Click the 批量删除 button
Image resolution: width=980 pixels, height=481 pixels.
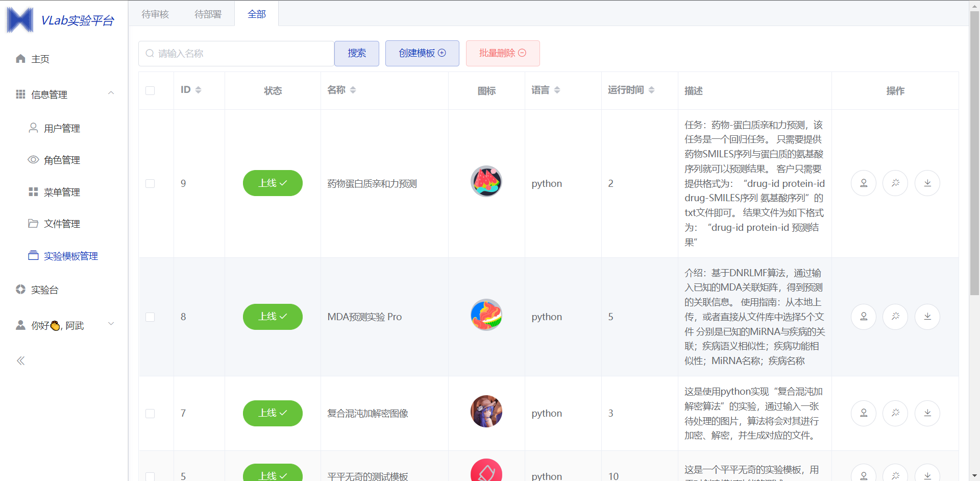point(503,53)
